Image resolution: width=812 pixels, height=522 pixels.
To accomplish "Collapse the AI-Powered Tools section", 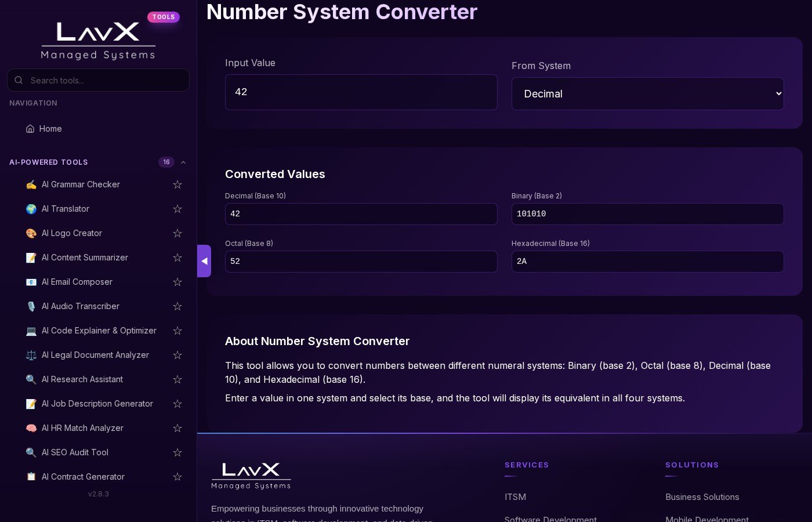I will click(x=183, y=162).
